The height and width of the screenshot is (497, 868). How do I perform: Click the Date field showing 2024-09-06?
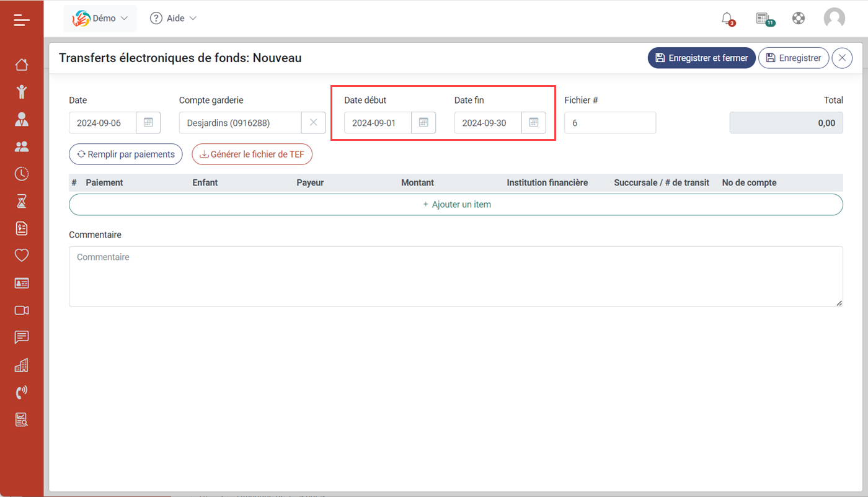coord(103,123)
